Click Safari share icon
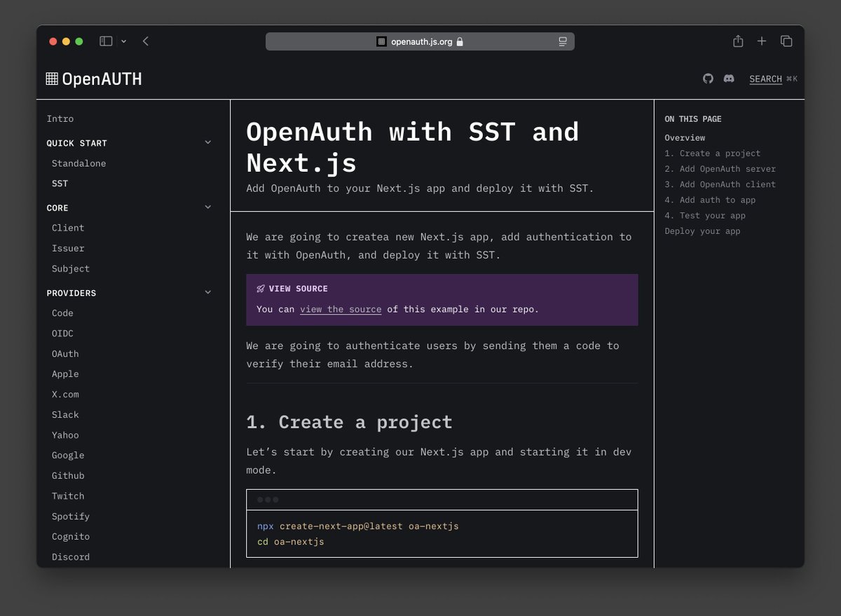 click(x=738, y=41)
